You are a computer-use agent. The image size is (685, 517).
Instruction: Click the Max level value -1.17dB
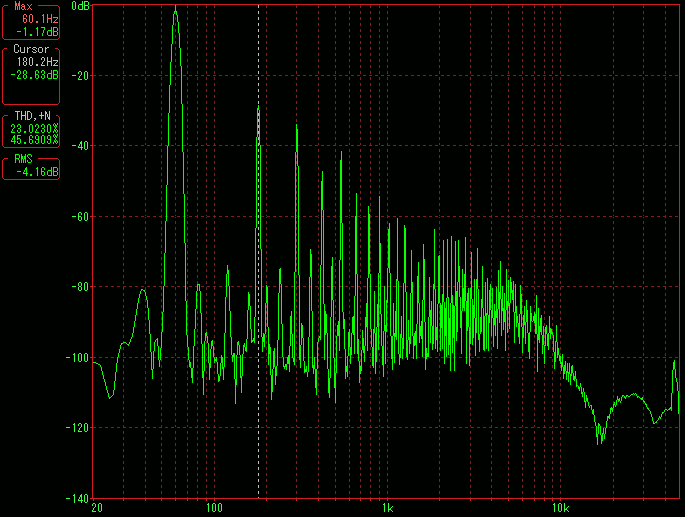click(37, 32)
